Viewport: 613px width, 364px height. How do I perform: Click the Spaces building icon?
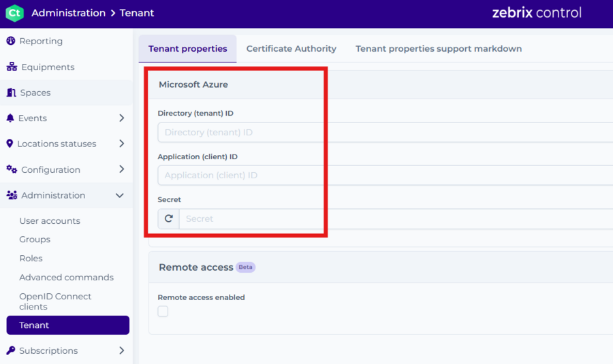[12, 93]
